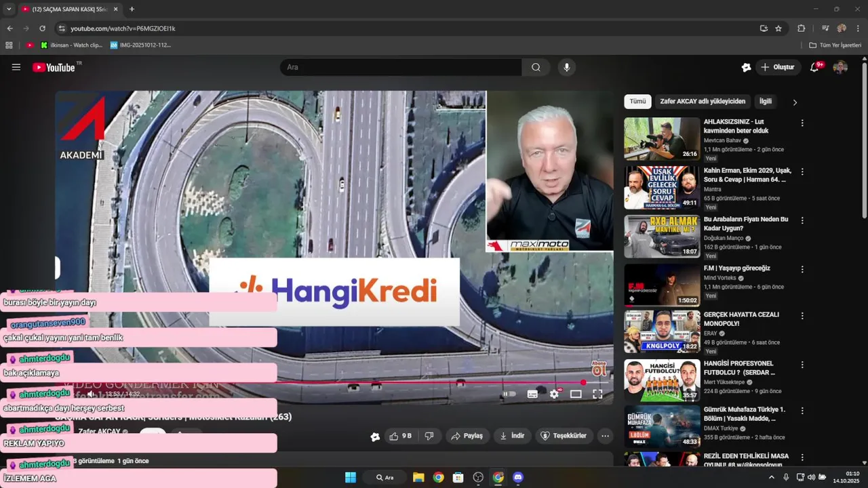Open options for Bu Arabaların Fiyatı video
Image resolution: width=868 pixels, height=488 pixels.
point(802,221)
